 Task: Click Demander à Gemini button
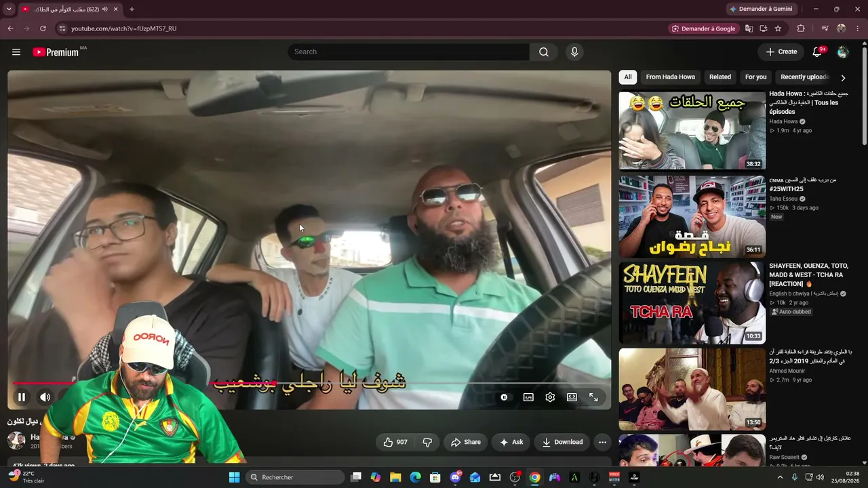point(761,9)
